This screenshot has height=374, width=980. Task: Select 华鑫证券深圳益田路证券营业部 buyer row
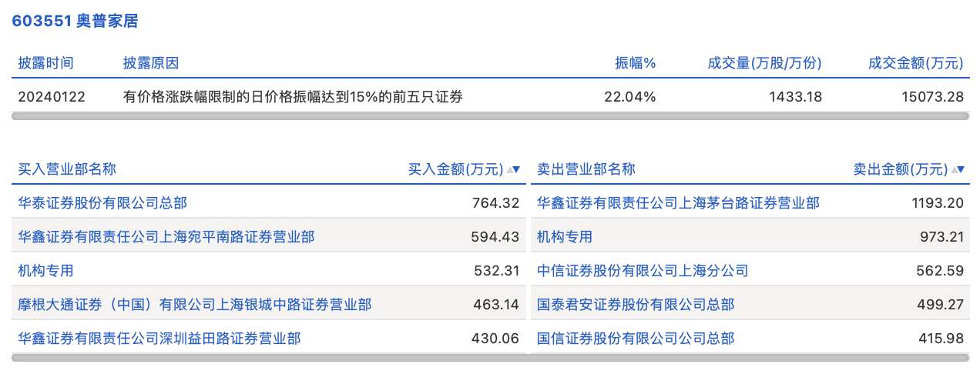[159, 339]
